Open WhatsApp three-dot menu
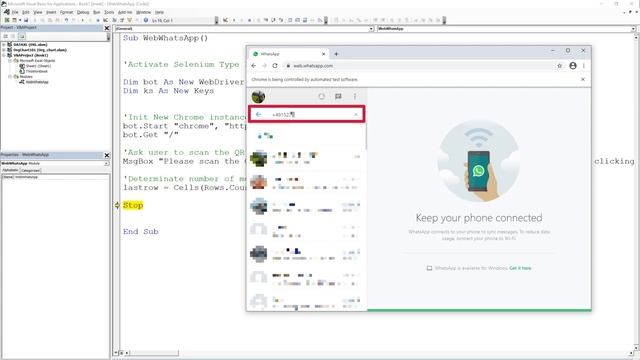Screen dimensions: 640x360 pyautogui.click(x=355, y=96)
